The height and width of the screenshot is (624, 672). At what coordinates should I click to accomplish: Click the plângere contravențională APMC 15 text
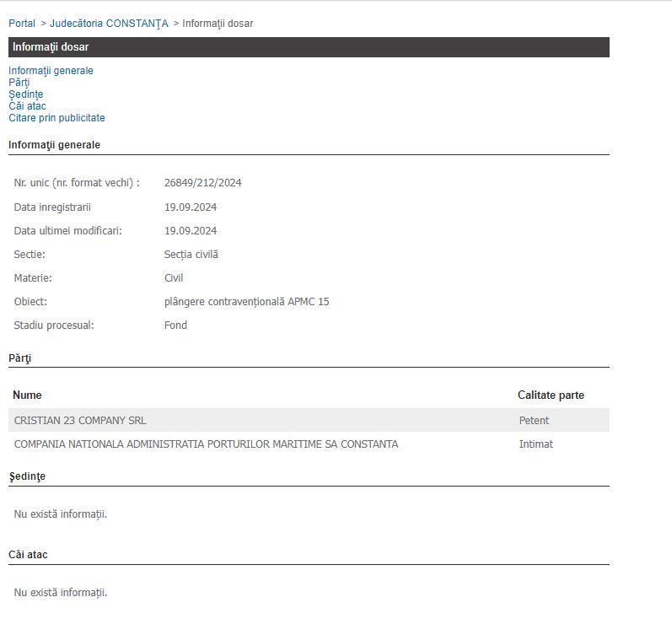(x=246, y=301)
